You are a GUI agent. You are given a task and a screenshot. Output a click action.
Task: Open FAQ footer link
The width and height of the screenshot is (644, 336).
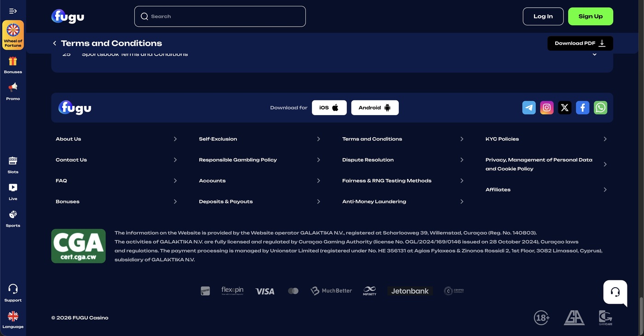(x=116, y=181)
